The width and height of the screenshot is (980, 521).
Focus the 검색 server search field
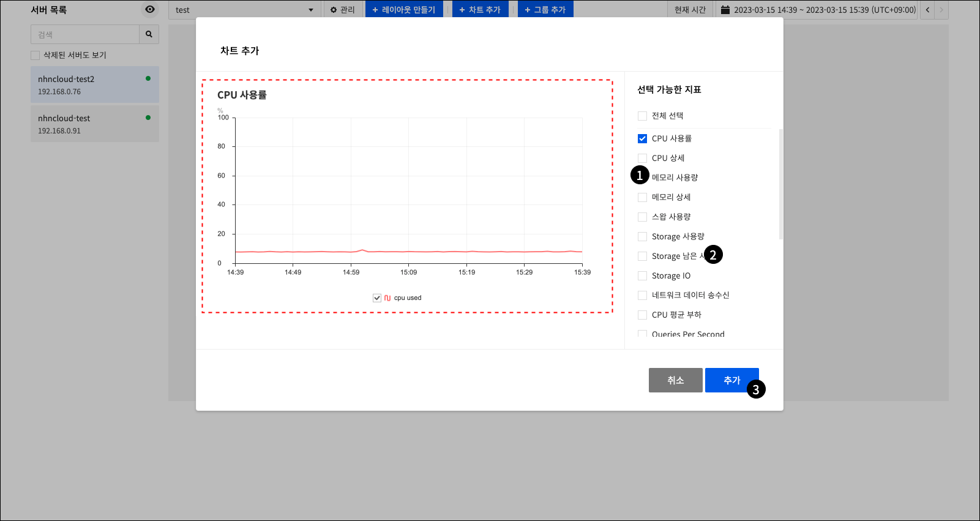click(x=85, y=34)
